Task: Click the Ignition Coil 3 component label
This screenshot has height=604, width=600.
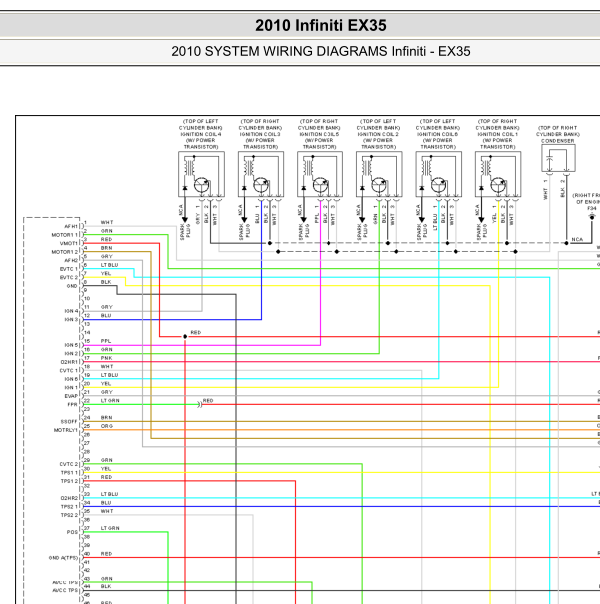Action: pyautogui.click(x=260, y=134)
